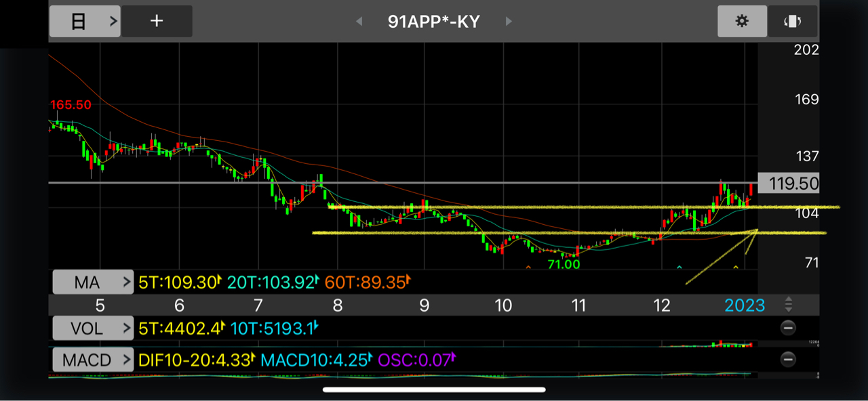
Task: Tap the panel resize up-down arrows
Action: pyautogui.click(x=788, y=304)
